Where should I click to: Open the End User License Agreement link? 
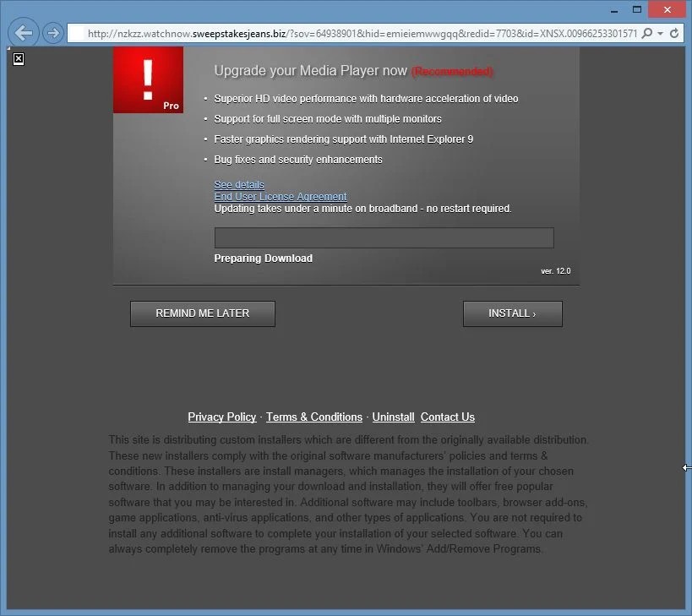281,196
